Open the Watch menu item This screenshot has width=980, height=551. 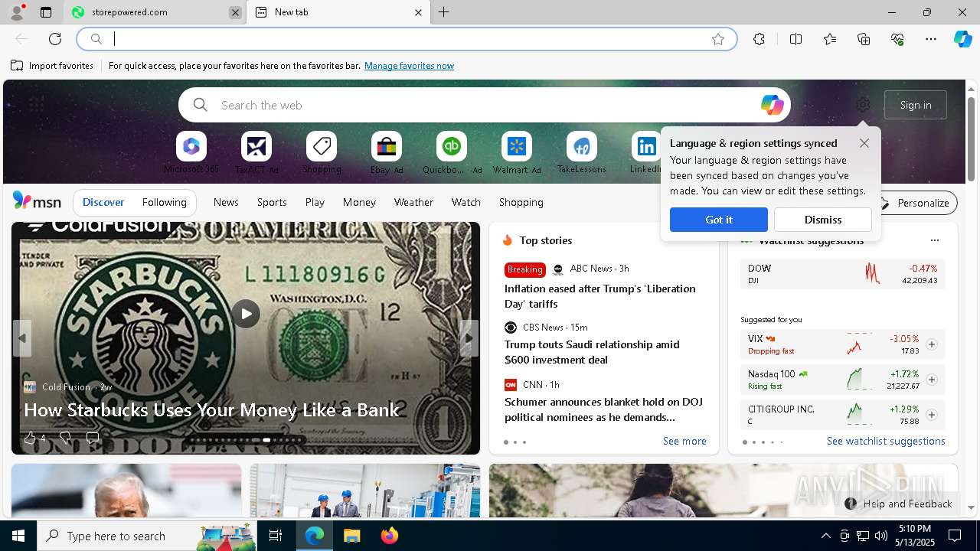point(466,202)
